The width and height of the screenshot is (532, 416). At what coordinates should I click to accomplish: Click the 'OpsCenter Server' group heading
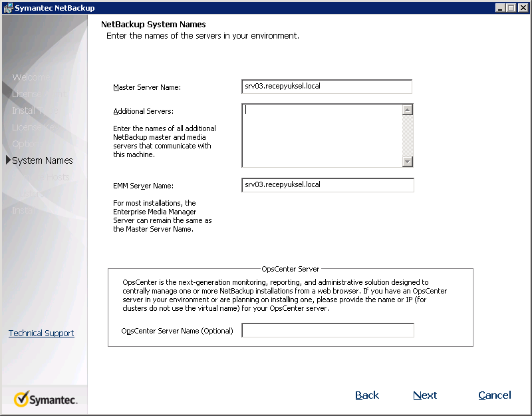point(291,269)
